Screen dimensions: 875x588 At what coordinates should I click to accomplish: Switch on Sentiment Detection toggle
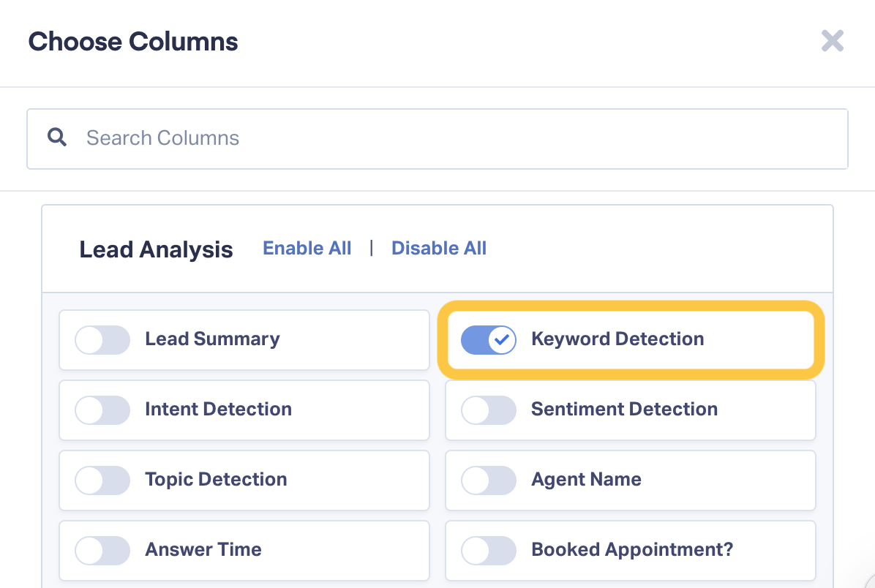click(488, 410)
